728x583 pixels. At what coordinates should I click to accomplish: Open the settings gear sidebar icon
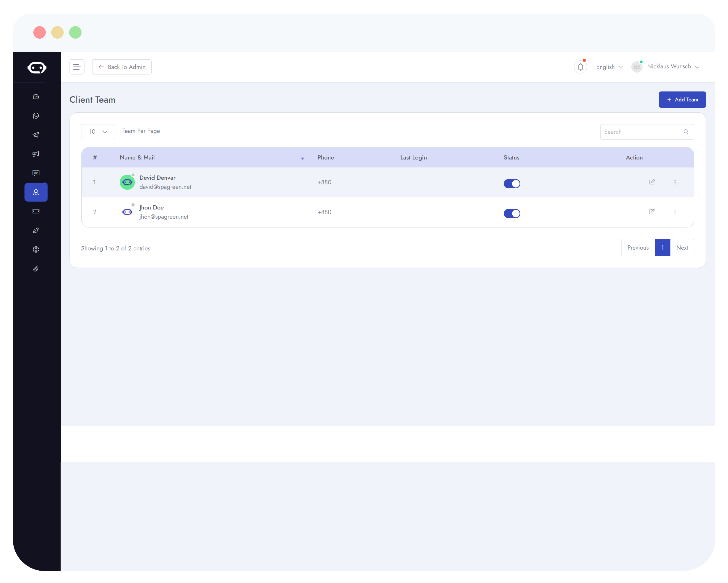36,249
